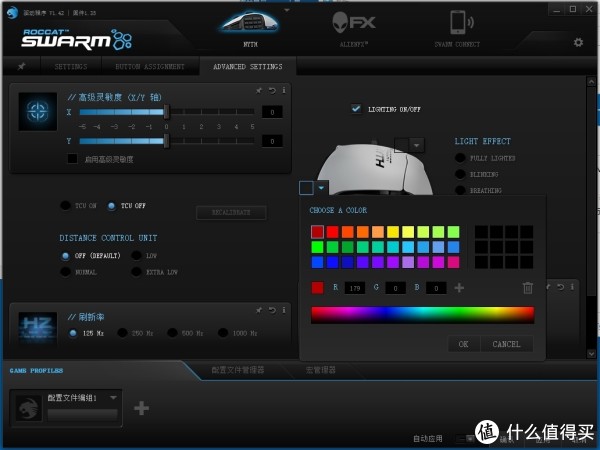Delete custom color with trash icon

click(528, 287)
